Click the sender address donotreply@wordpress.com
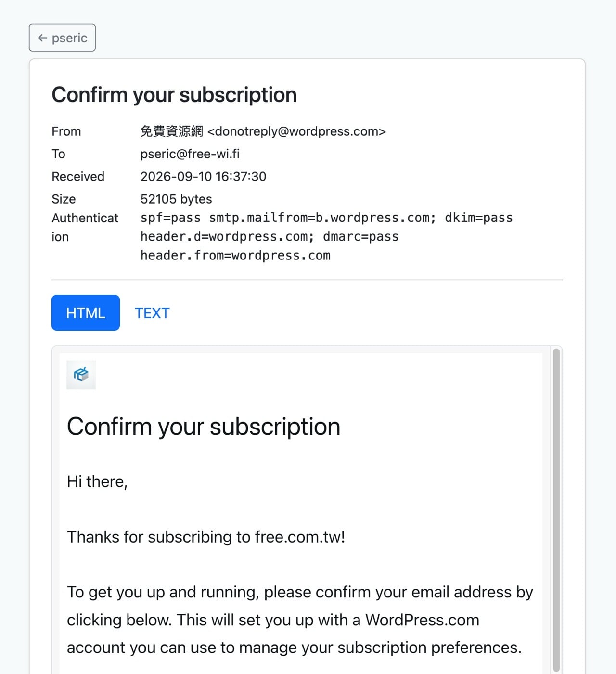The width and height of the screenshot is (616, 674). pos(296,131)
